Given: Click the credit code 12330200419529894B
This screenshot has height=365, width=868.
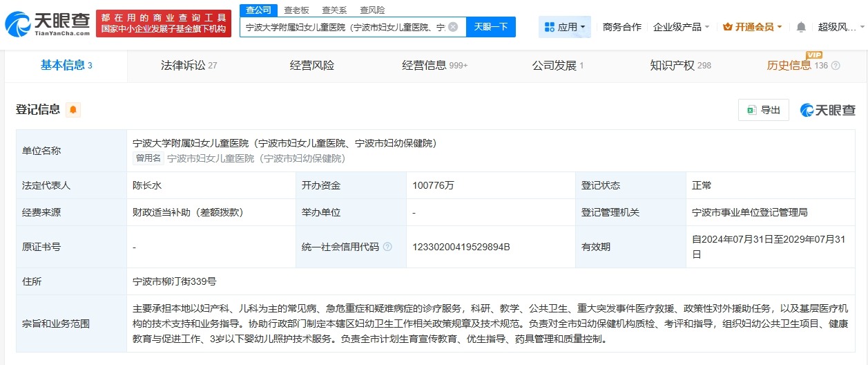Looking at the screenshot, I should coord(461,246).
